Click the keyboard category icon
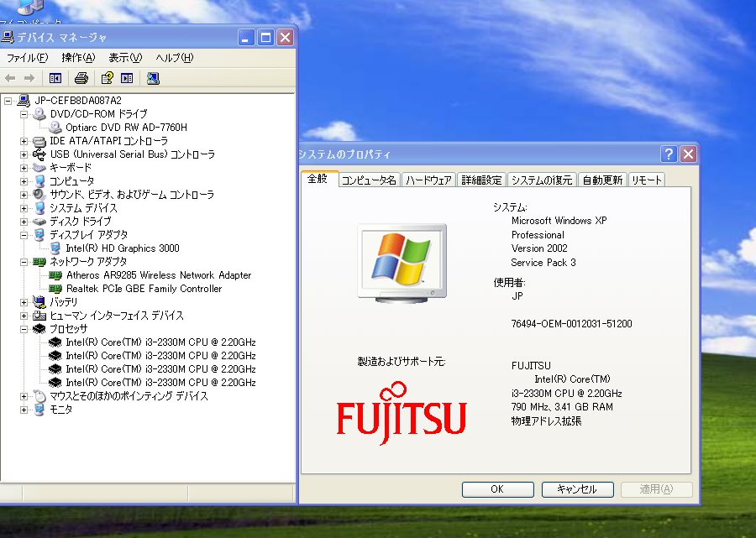Viewport: 756px width, 538px height. 39,168
